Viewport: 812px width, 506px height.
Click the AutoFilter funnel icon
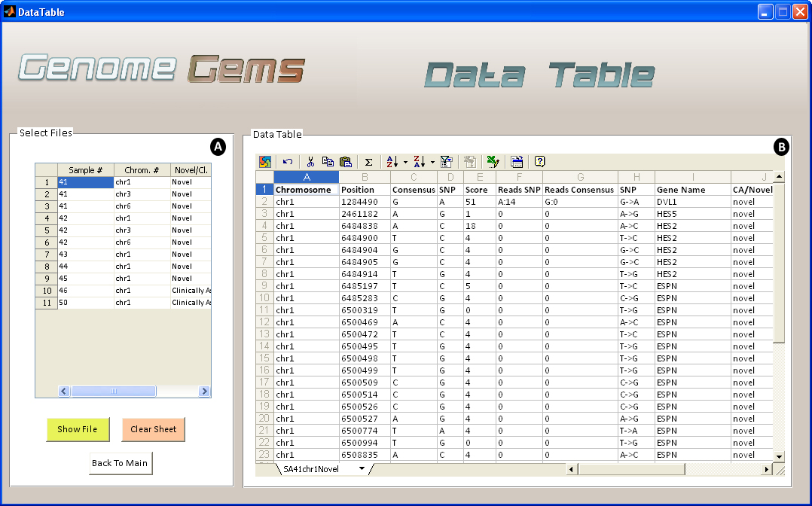pyautogui.click(x=446, y=162)
